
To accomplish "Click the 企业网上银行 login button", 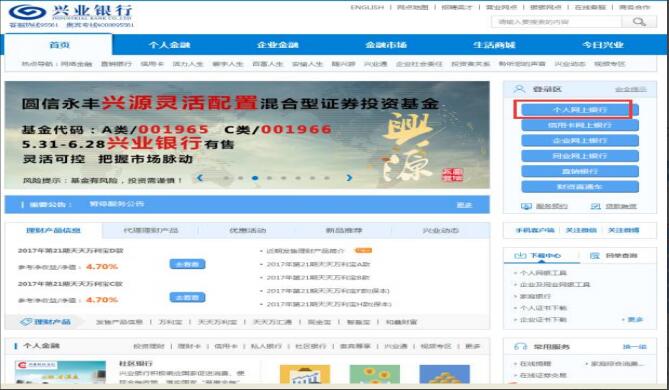I will click(x=580, y=140).
